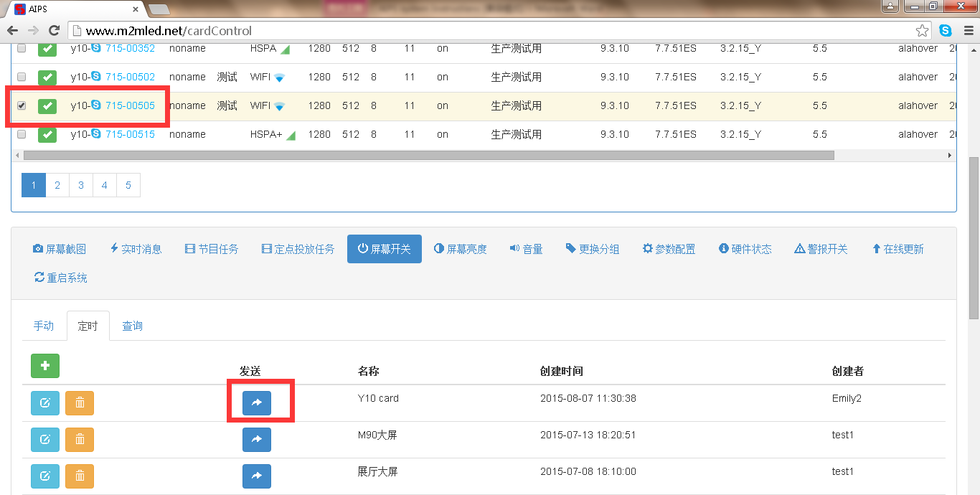Click green check status button for 715-00352
This screenshot has height=495, width=980.
click(47, 49)
